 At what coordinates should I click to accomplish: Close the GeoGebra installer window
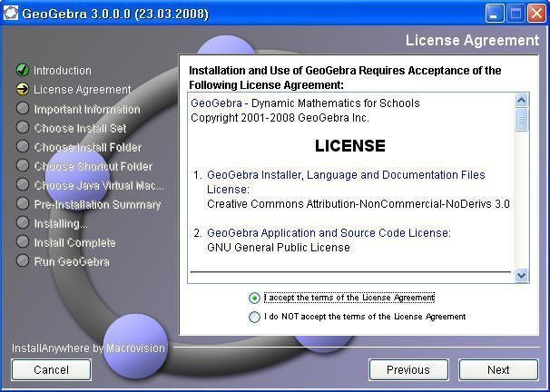pos(536,14)
